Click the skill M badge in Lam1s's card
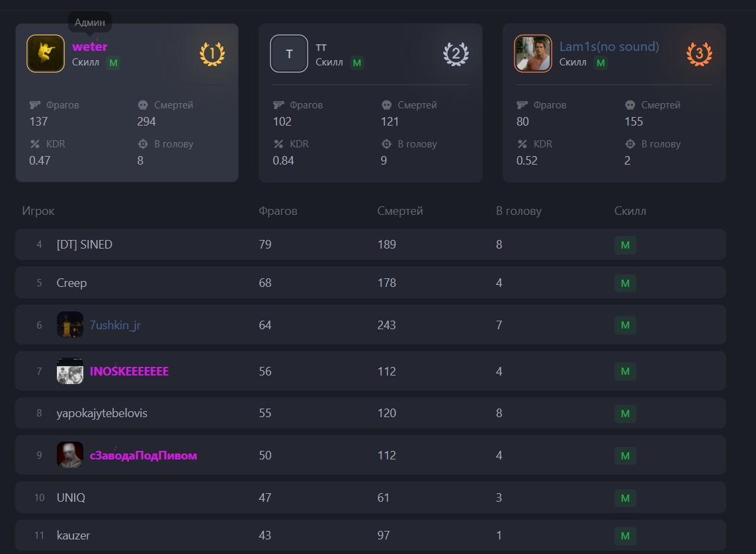The image size is (756, 554). pyautogui.click(x=601, y=63)
